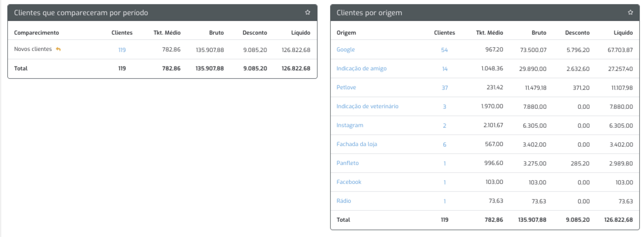The width and height of the screenshot is (644, 237).
Task: Select the Petlove origin link
Action: click(346, 87)
